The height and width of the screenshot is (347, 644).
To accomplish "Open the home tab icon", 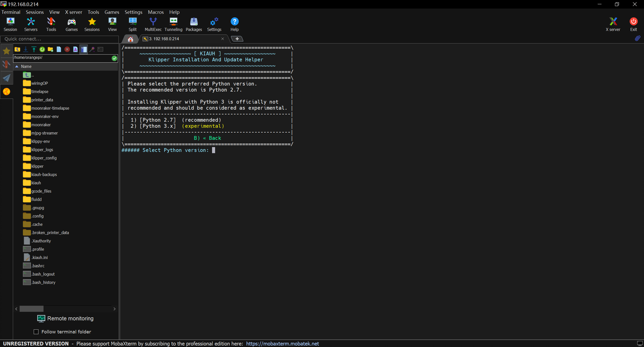I will (x=130, y=39).
